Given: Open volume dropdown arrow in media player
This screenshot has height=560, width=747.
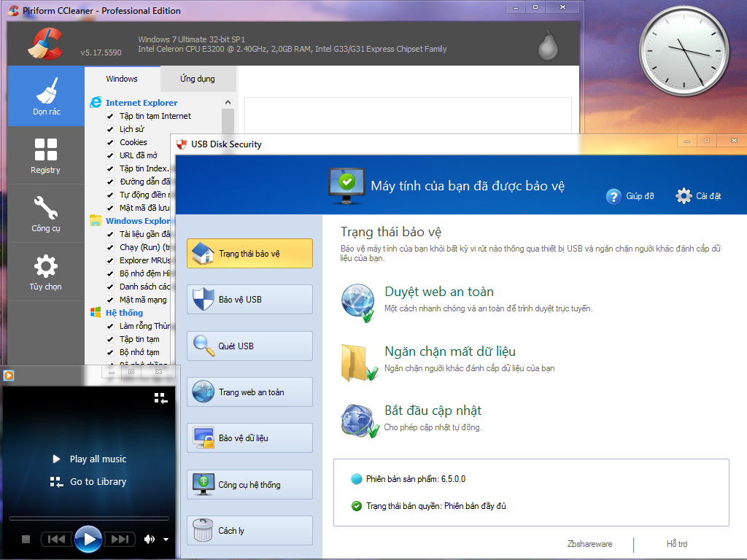Looking at the screenshot, I should [x=166, y=540].
